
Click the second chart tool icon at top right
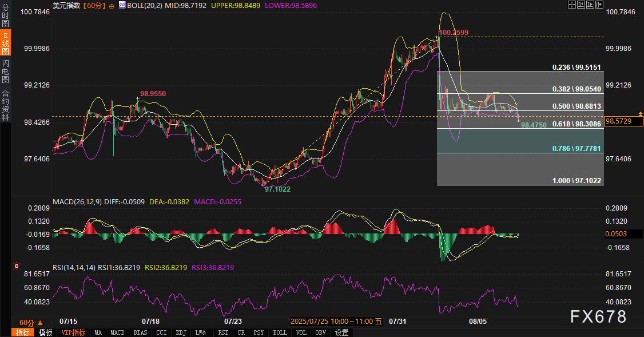click(581, 5)
